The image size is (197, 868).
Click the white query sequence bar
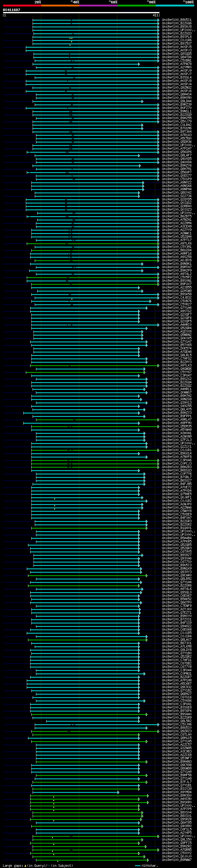81,13
